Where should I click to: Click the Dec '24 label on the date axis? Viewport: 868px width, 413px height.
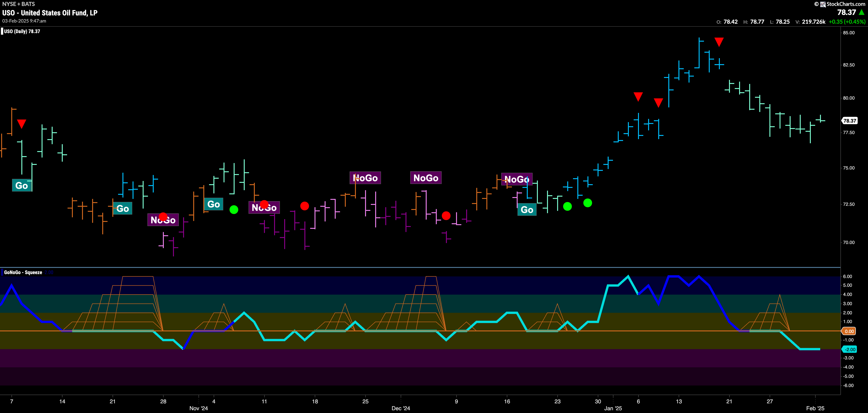click(x=401, y=408)
